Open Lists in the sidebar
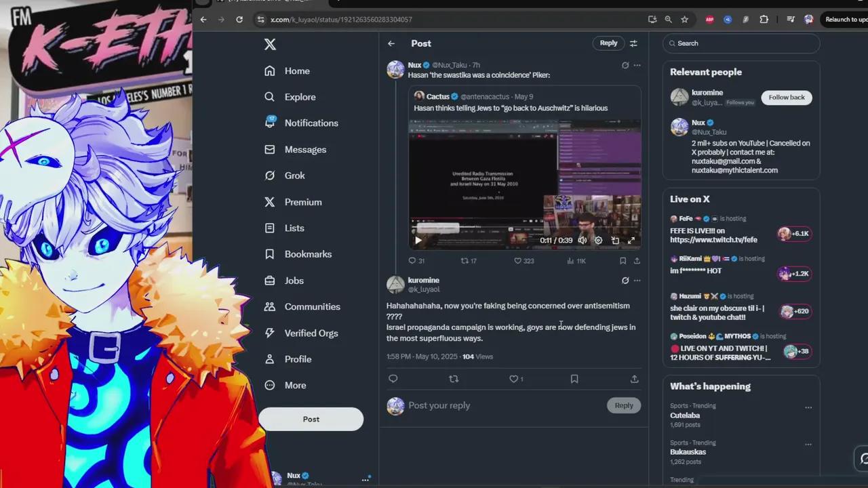The height and width of the screenshot is (488, 868). coord(284,228)
